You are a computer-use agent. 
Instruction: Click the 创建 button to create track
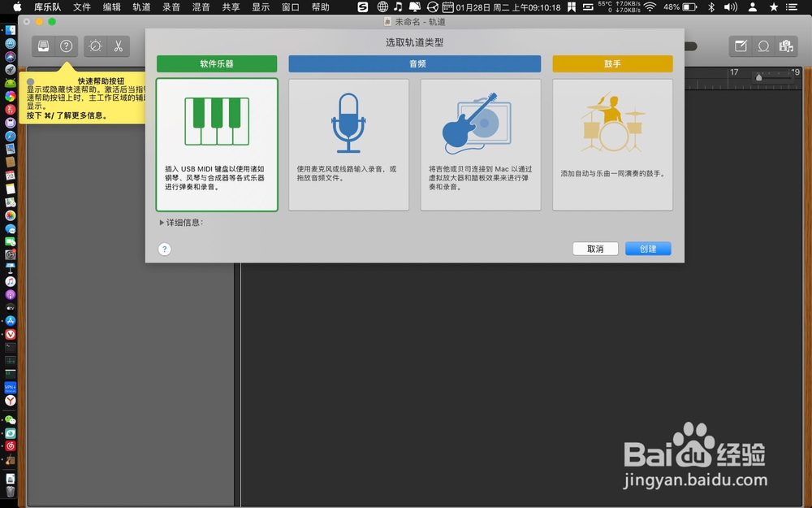coord(648,249)
